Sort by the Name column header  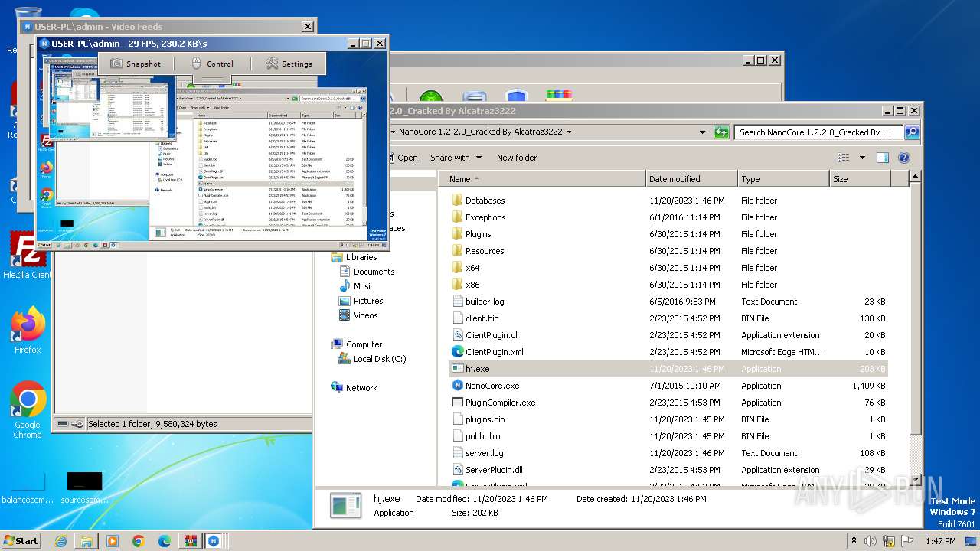pos(542,179)
